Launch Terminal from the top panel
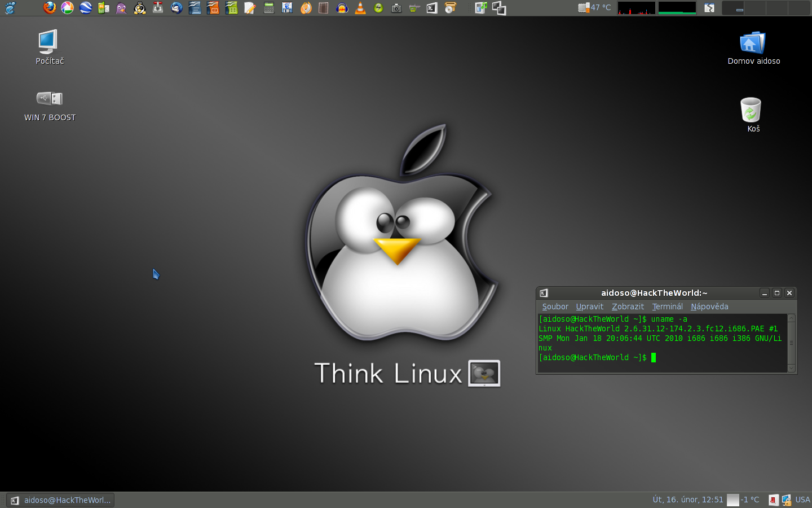This screenshot has width=812, height=508. (x=432, y=8)
